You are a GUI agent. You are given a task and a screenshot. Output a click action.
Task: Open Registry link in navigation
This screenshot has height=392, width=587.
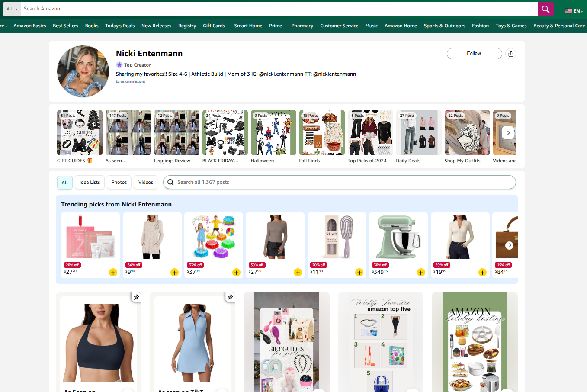pos(187,26)
